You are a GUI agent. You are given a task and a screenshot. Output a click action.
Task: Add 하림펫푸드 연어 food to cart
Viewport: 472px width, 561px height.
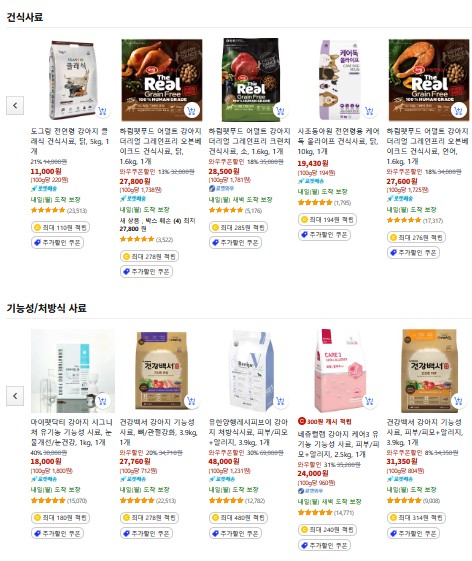(458, 111)
